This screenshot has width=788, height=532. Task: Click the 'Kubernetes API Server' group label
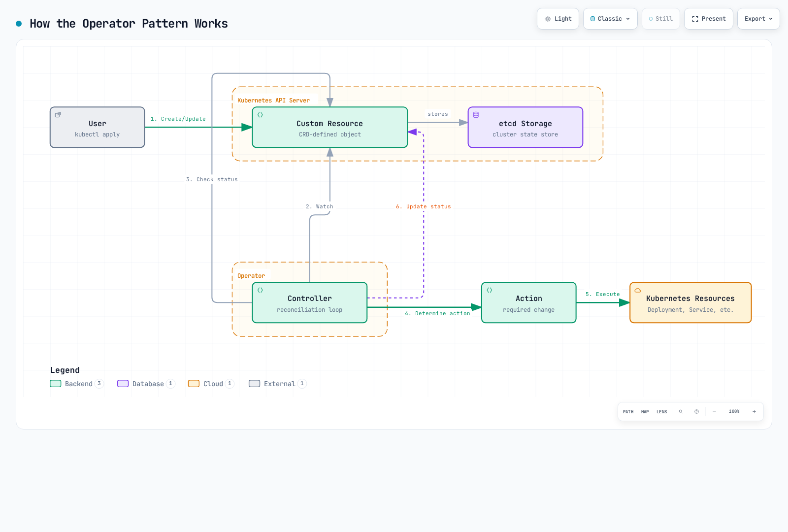274,100
